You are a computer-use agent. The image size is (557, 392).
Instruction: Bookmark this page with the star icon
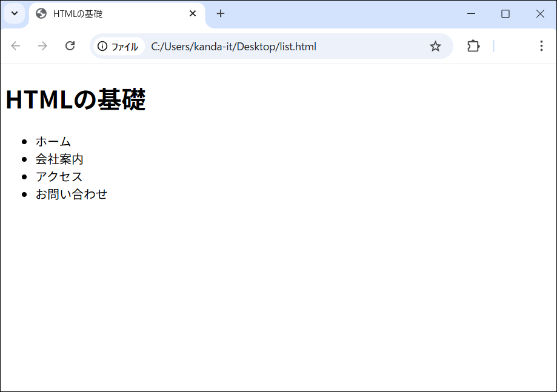[435, 47]
